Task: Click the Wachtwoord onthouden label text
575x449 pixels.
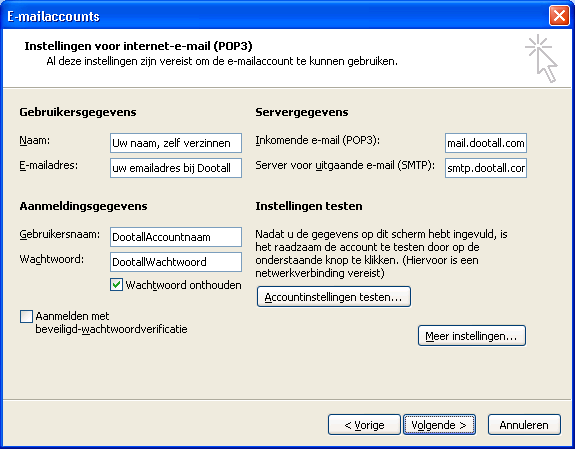Action: [183, 285]
